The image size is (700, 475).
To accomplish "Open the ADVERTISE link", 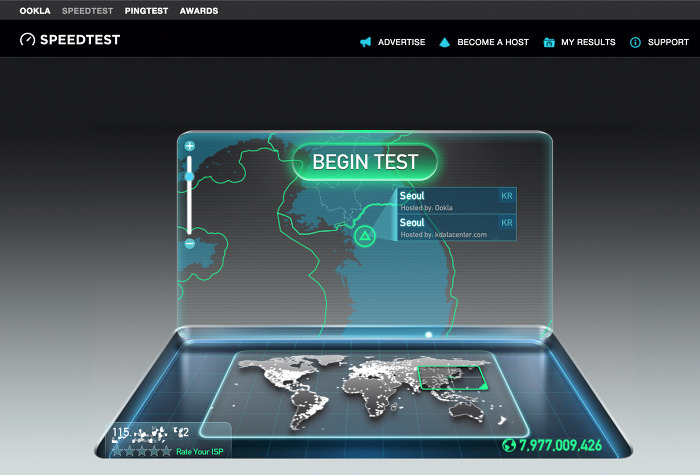I will (x=401, y=42).
